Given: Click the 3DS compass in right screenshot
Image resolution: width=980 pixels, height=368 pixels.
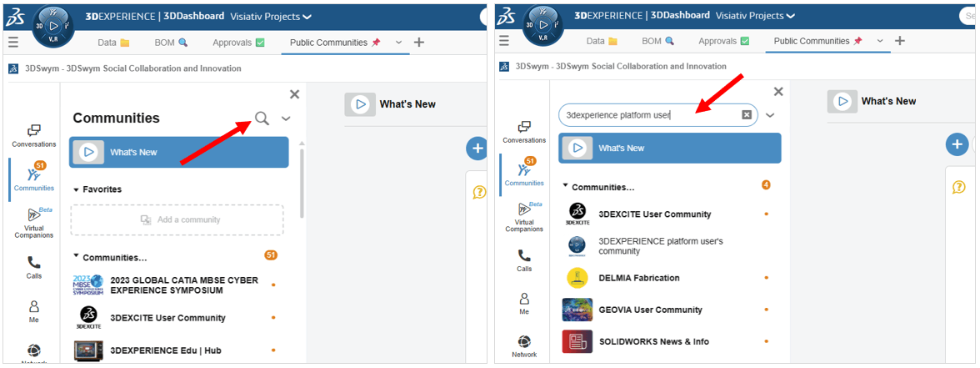Looking at the screenshot, I should (543, 25).
